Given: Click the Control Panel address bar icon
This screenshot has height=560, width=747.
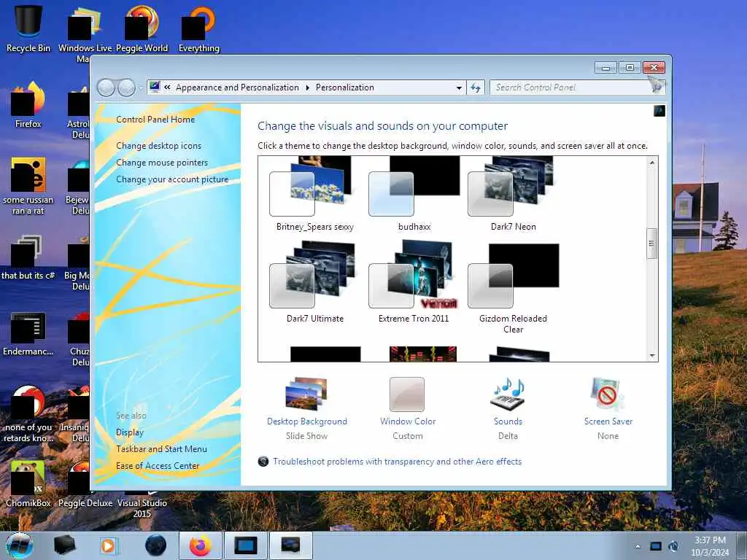Looking at the screenshot, I should (x=155, y=87).
